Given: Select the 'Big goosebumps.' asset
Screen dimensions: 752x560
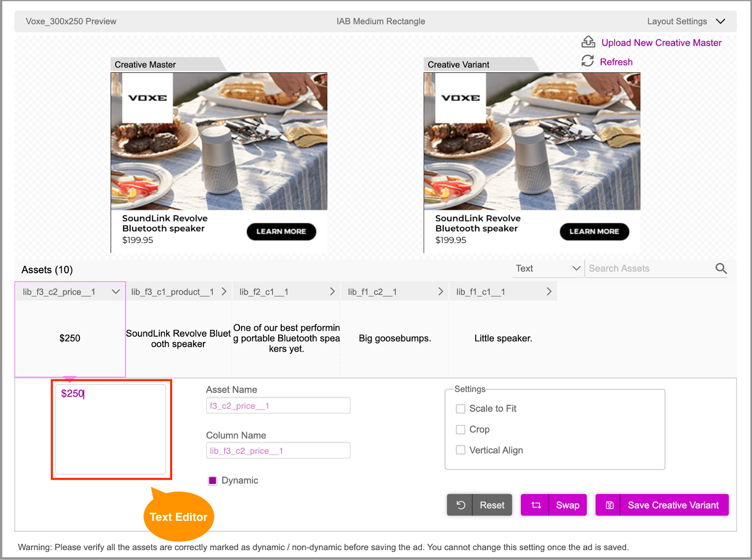Looking at the screenshot, I should pos(395,338).
